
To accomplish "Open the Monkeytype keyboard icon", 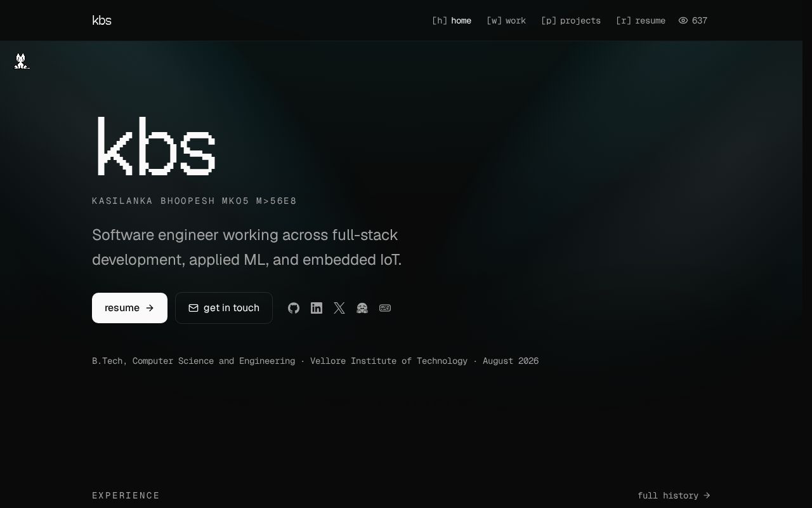I will [385, 308].
